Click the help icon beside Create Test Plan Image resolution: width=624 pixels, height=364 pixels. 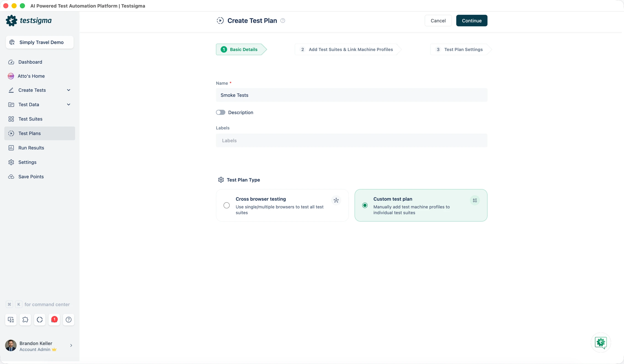pyautogui.click(x=283, y=21)
